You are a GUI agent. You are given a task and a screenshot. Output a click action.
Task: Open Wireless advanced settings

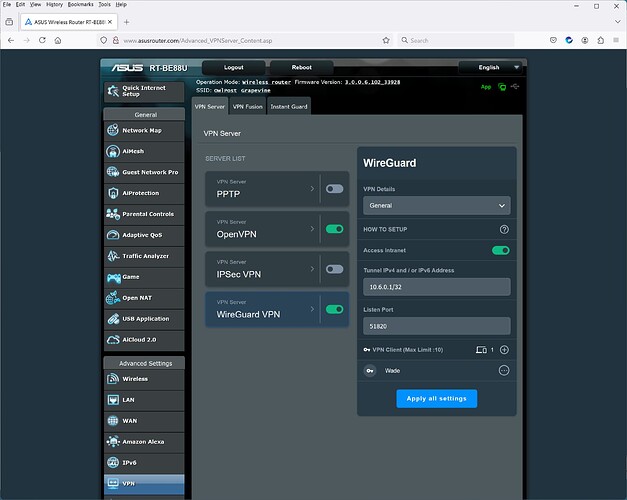pyautogui.click(x=144, y=379)
